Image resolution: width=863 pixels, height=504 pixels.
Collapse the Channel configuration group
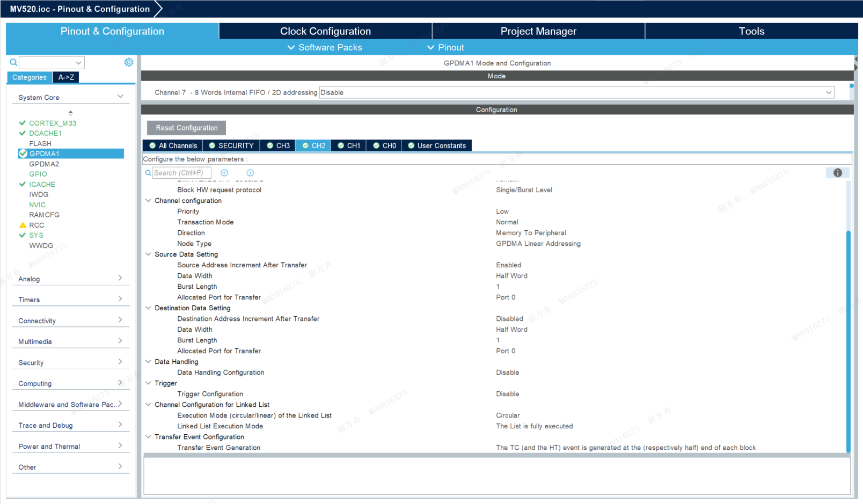148,201
